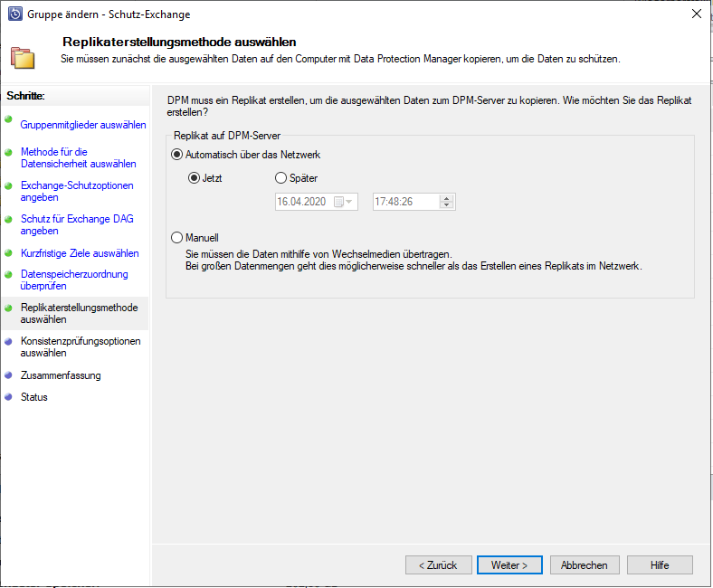
Task: Click the DPM clock icon in title bar
Action: click(x=15, y=14)
